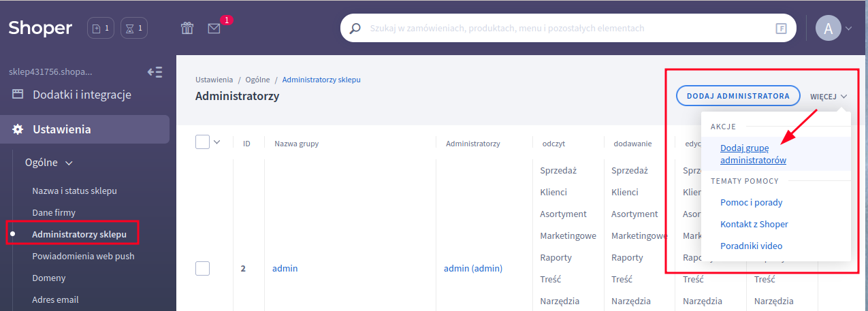
Task: Select Administratorzy sklepu in sidebar
Action: (79, 234)
